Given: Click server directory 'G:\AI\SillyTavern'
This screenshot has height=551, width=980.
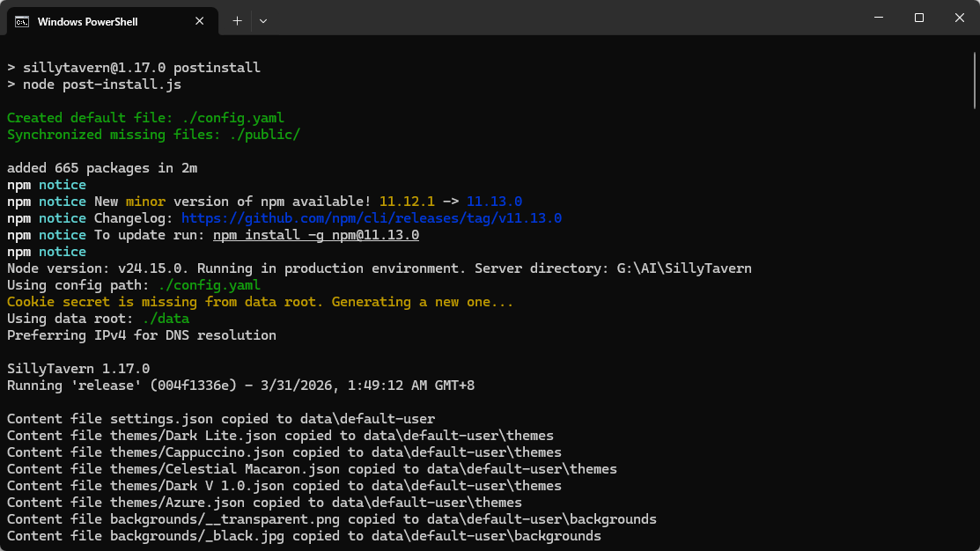Looking at the screenshot, I should coord(684,268).
